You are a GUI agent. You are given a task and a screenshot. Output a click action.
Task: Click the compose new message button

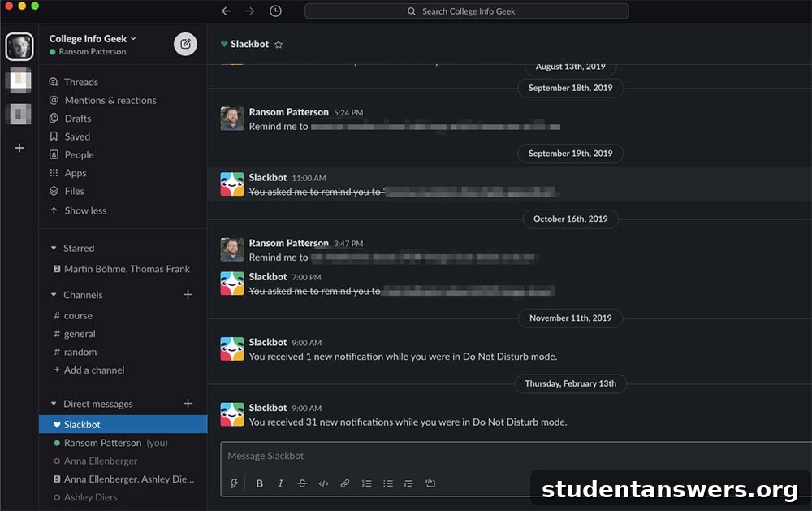tap(185, 44)
